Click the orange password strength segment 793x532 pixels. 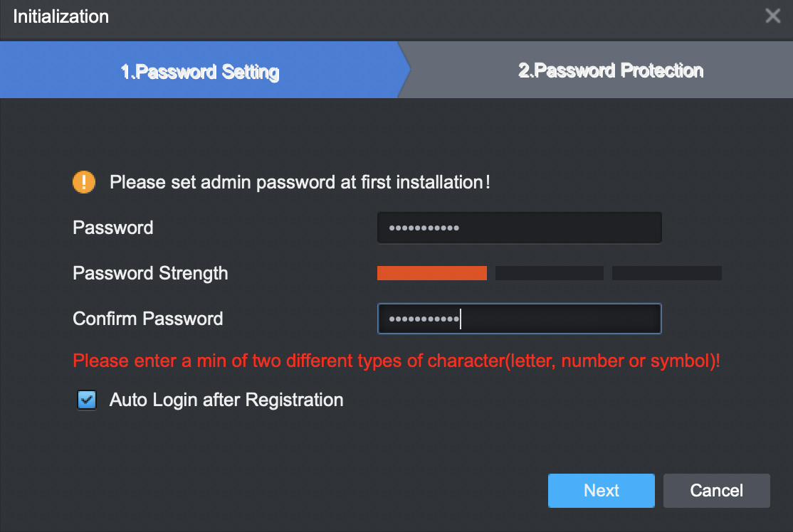(x=431, y=273)
